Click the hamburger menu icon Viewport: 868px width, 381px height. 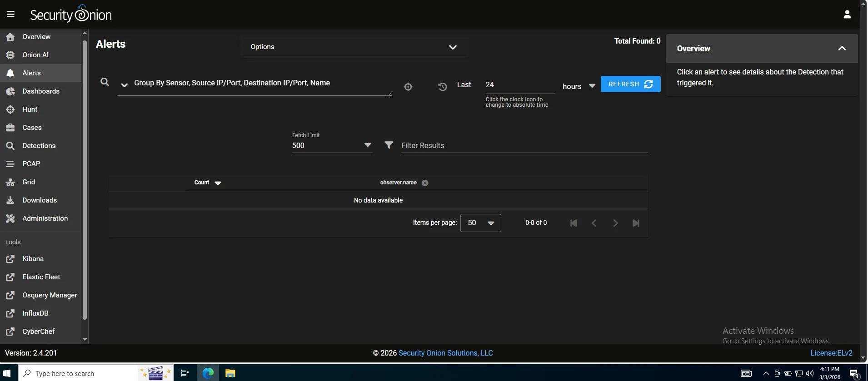[10, 15]
